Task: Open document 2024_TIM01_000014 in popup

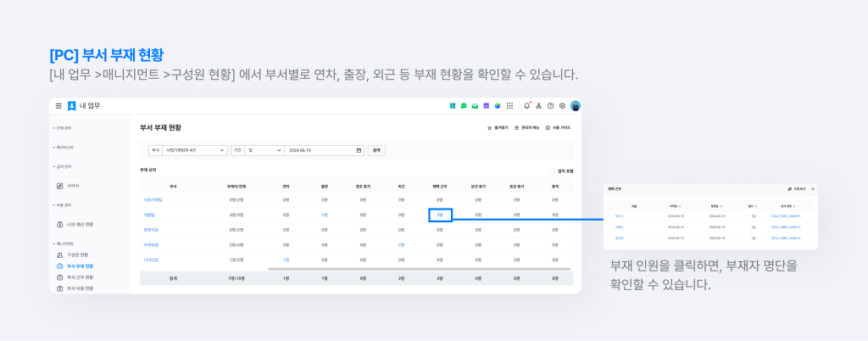Action: click(786, 238)
